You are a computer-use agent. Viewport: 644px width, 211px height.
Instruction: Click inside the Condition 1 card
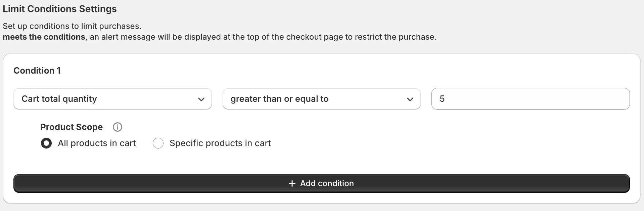click(x=321, y=161)
